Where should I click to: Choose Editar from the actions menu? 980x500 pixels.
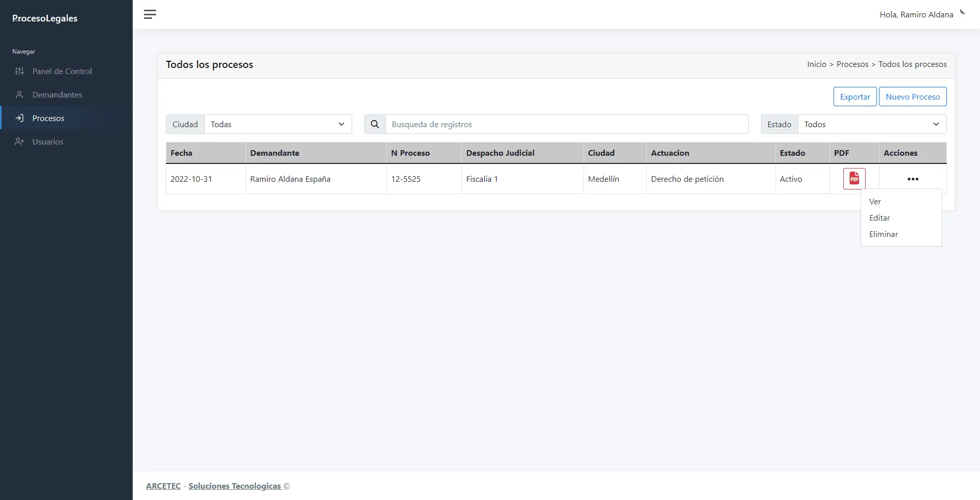click(x=879, y=218)
